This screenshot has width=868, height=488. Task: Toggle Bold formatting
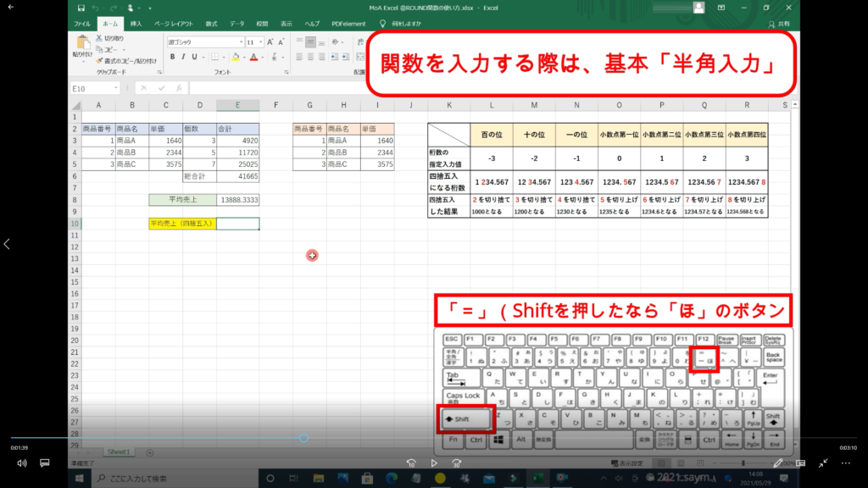coord(172,58)
